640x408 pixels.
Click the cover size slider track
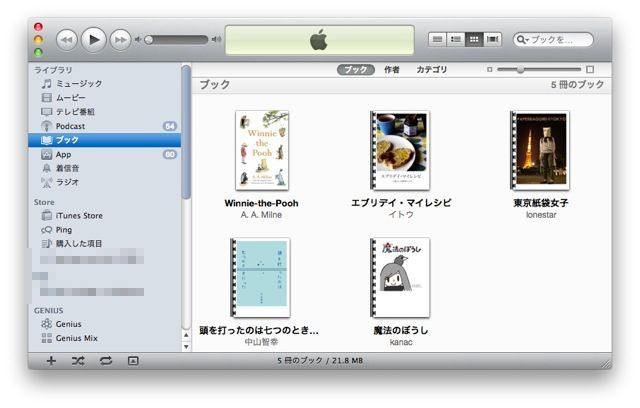539,69
